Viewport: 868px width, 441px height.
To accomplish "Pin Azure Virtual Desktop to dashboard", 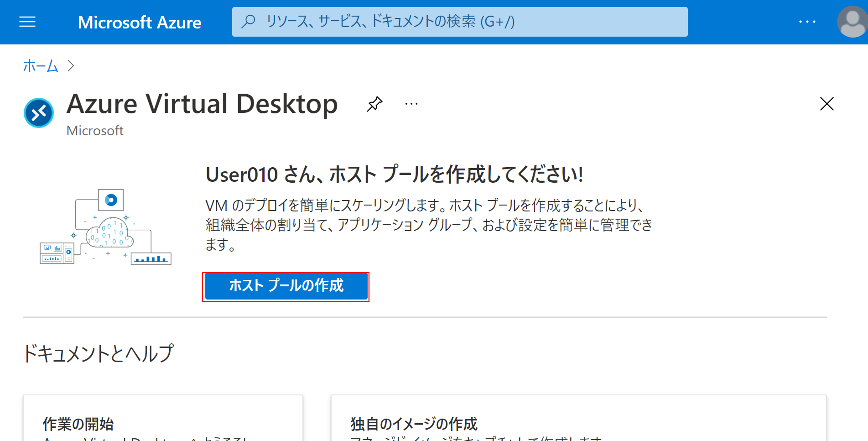I will [x=374, y=104].
